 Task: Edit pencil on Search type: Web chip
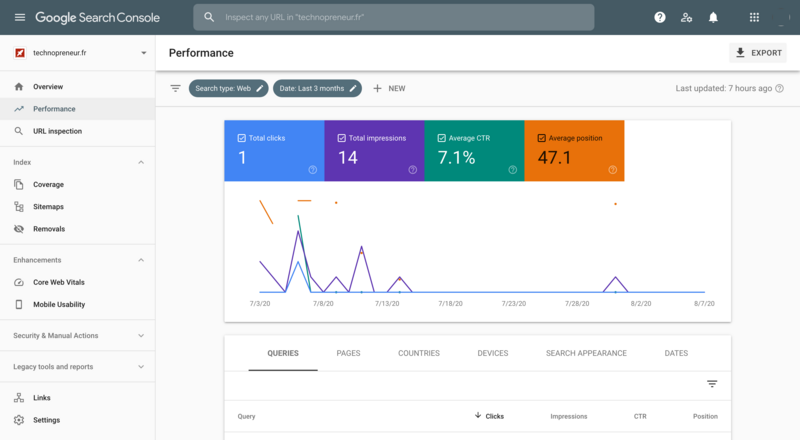(260, 88)
